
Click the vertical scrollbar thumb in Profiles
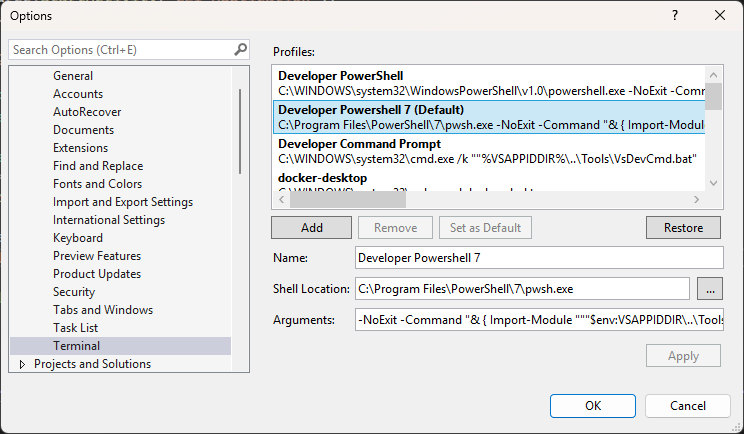713,96
